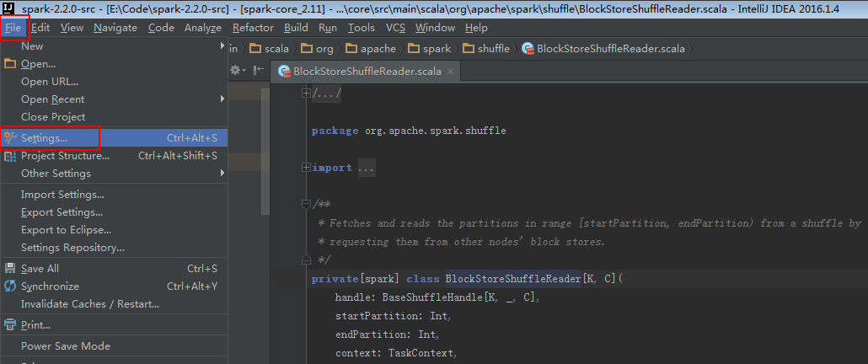Choose Export Settings...
868x364 pixels.
pyautogui.click(x=114, y=212)
